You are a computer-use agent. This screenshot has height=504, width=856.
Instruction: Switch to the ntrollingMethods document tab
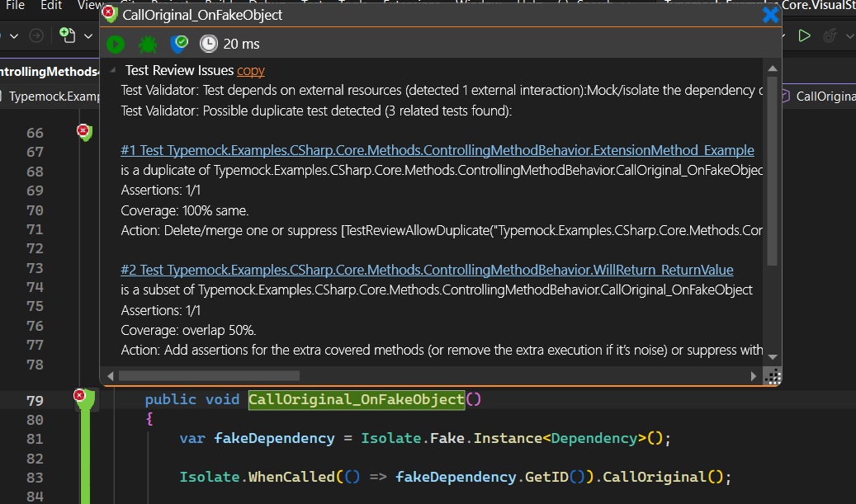click(x=50, y=72)
